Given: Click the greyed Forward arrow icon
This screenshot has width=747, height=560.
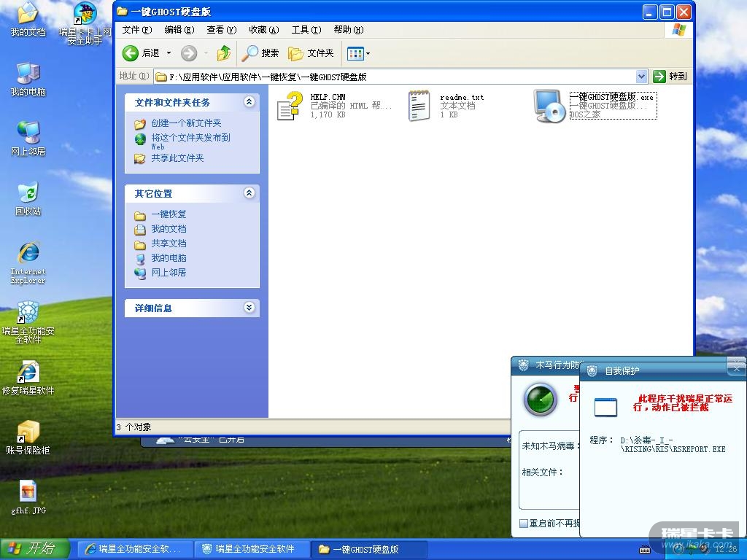Looking at the screenshot, I should coord(189,52).
